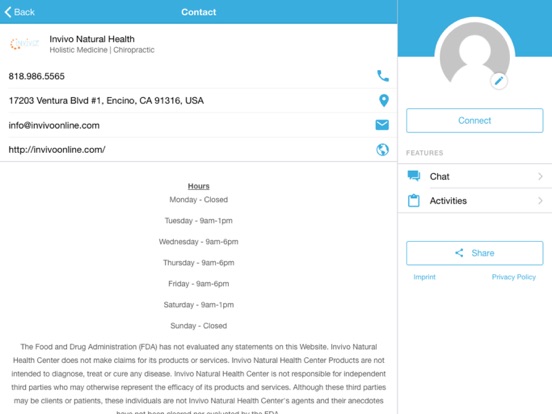Go back using the Back button
This screenshot has height=414, width=552.
pos(20,12)
